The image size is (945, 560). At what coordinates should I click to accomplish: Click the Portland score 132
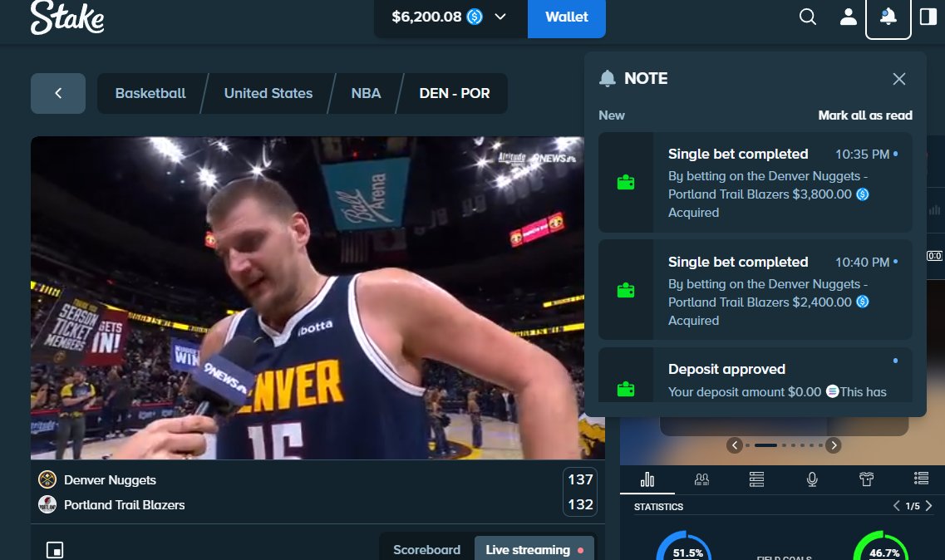580,504
